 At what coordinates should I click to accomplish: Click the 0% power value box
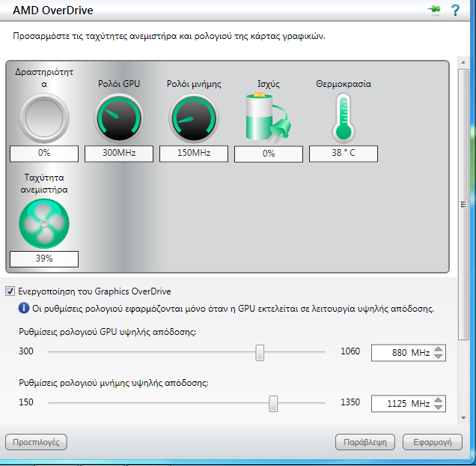tap(269, 153)
